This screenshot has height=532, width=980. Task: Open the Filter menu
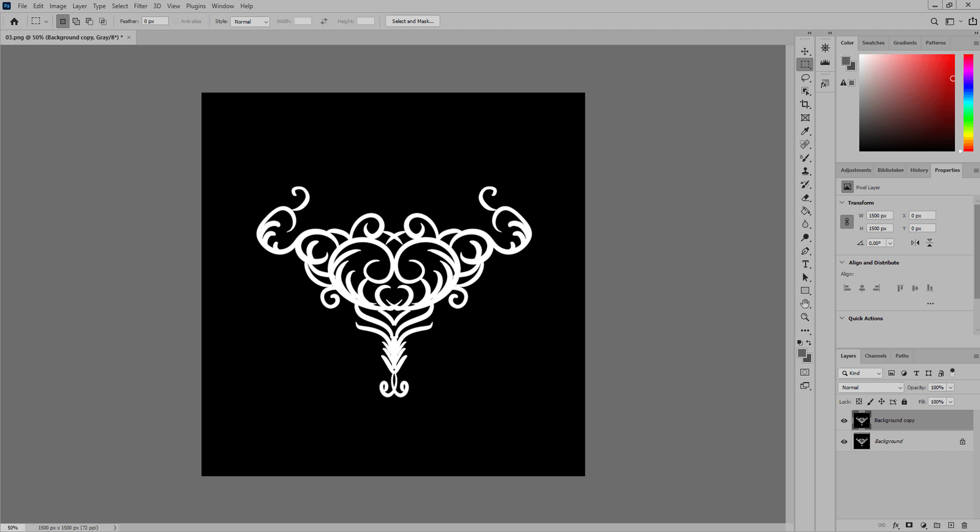coord(141,6)
